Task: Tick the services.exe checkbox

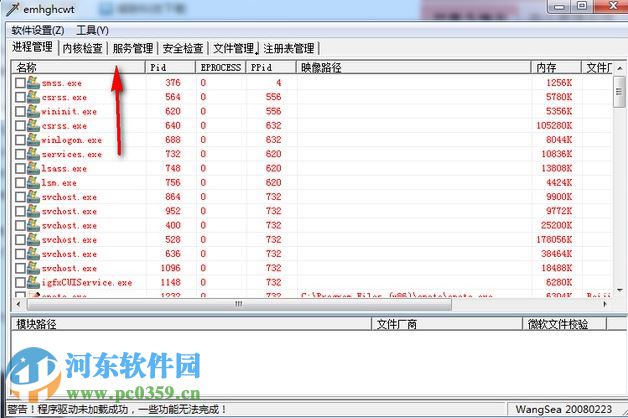Action: [20, 154]
